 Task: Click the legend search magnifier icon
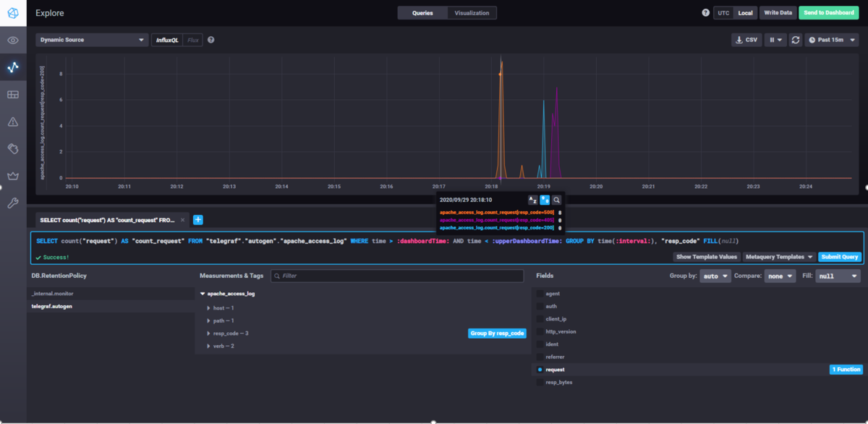(x=556, y=200)
